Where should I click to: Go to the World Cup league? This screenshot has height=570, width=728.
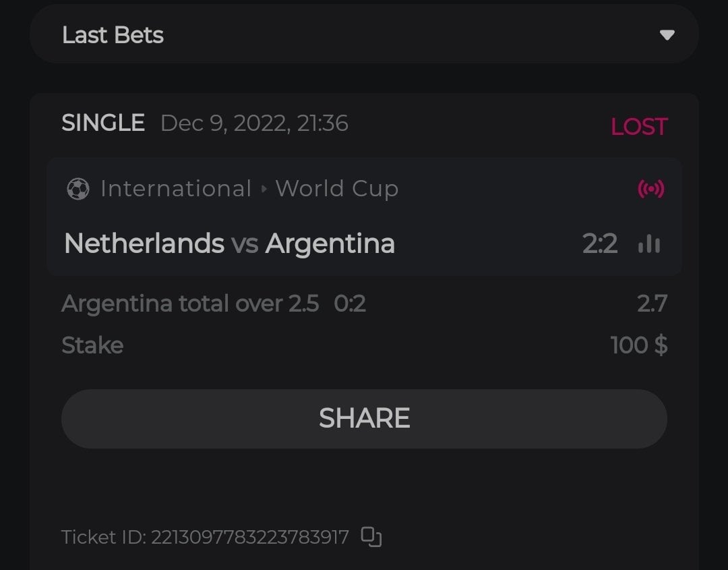(336, 189)
